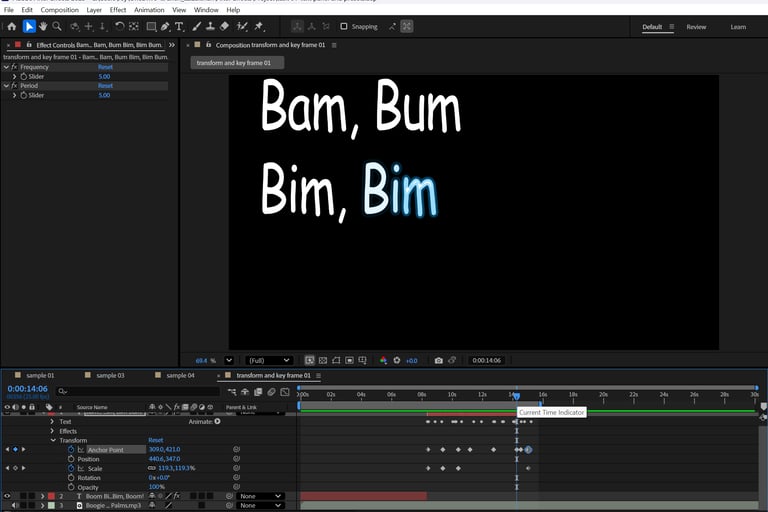The height and width of the screenshot is (512, 768).
Task: Select the Puppet Pin tool
Action: pos(259,27)
